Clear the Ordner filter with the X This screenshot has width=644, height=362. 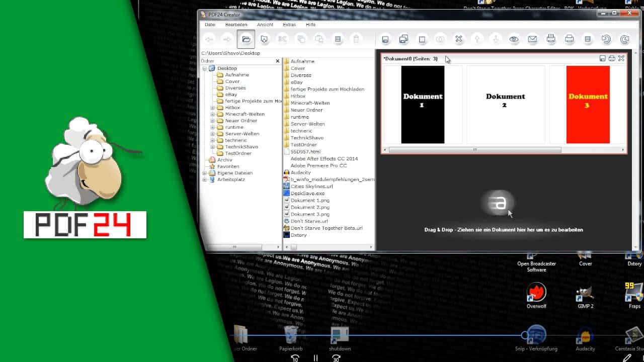tap(278, 61)
